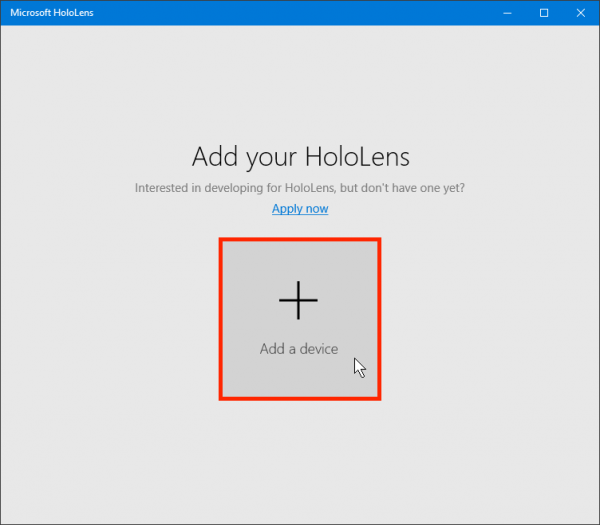Close the Microsoft HoloLens window
Viewport: 600px width, 525px height.
click(580, 13)
